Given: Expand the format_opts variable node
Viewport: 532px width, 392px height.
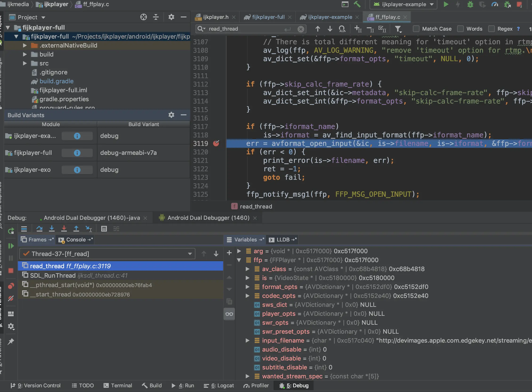Looking at the screenshot, I should point(247,287).
